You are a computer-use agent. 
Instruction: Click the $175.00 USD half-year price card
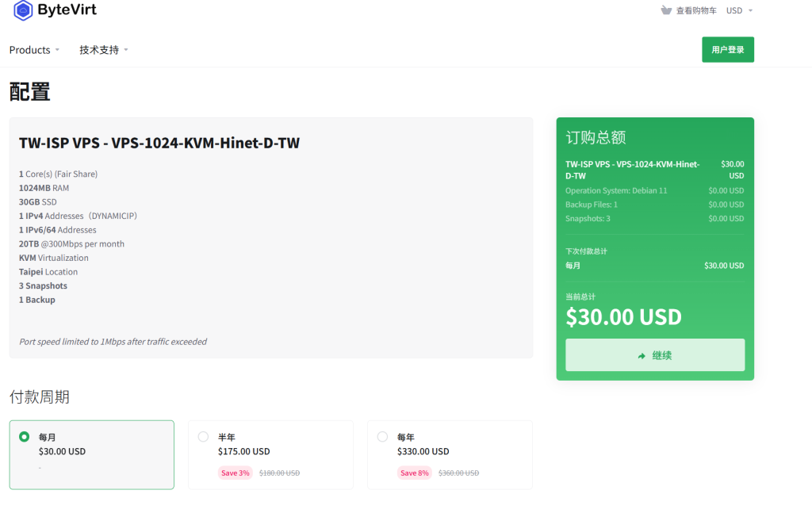click(x=270, y=454)
